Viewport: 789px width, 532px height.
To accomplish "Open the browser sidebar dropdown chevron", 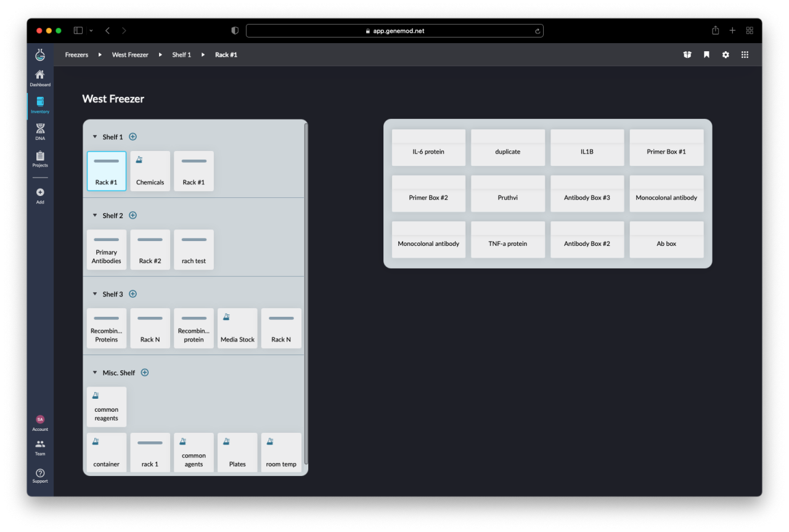I will 91,30.
